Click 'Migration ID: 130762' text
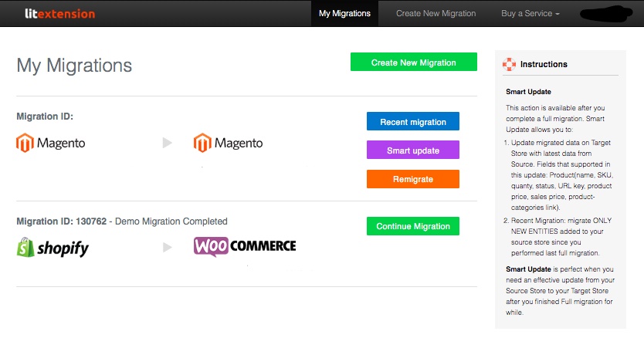 pos(62,221)
